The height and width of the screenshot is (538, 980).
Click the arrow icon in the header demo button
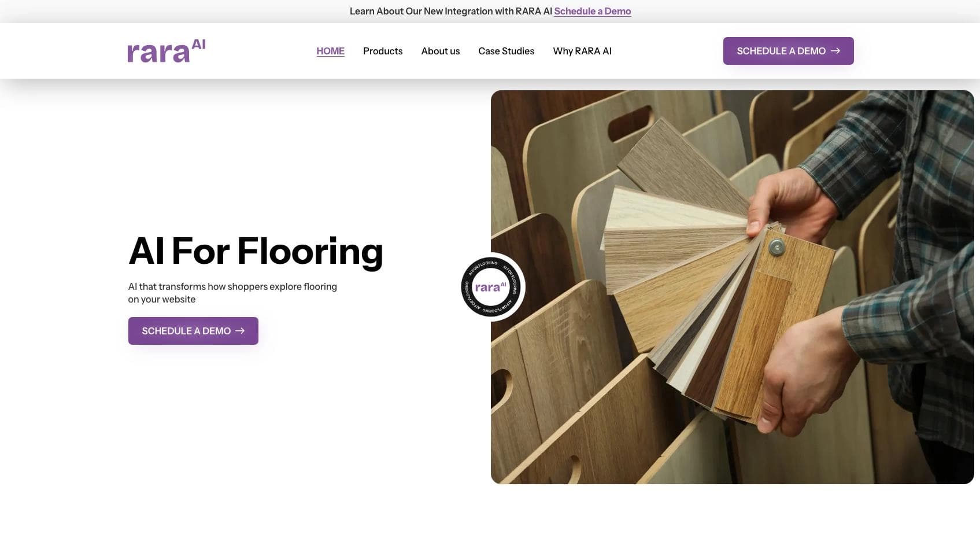835,50
